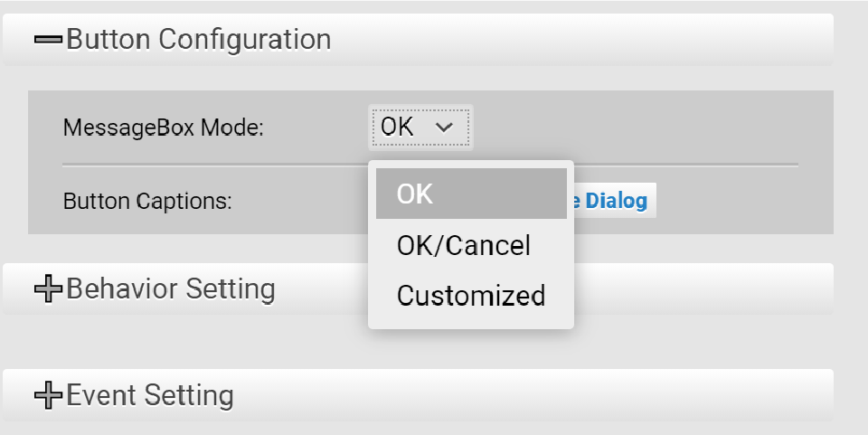Expand the Behavior Setting section by its title
868x435 pixels.
[x=171, y=289]
